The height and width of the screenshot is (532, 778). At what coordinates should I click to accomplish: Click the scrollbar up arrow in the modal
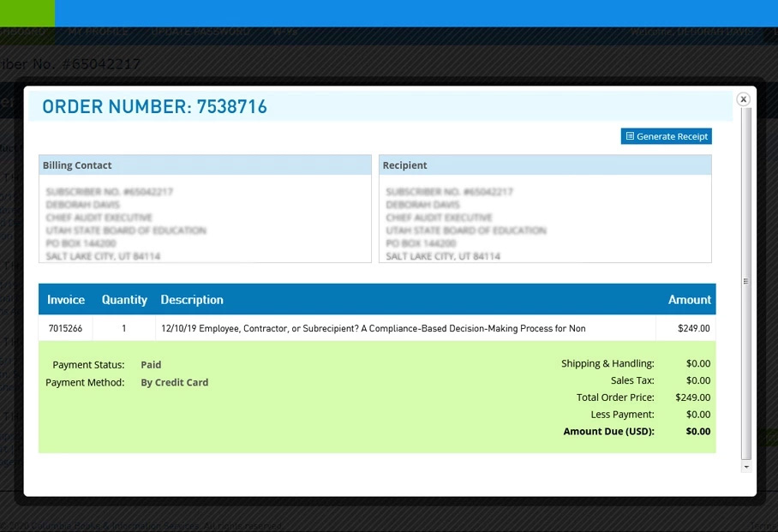tap(745, 114)
